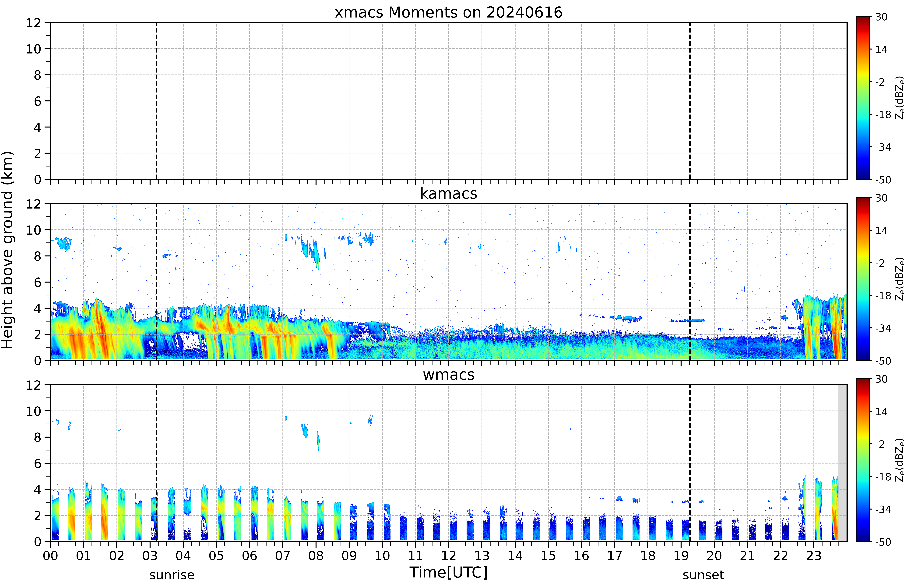
Task: Click the "-50" tick on the kamacs colorbar
Action: (x=883, y=361)
